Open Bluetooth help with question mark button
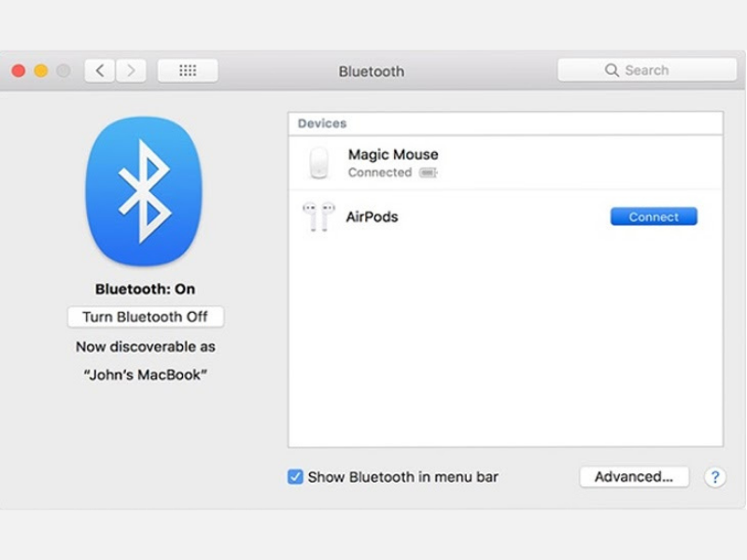 714,477
